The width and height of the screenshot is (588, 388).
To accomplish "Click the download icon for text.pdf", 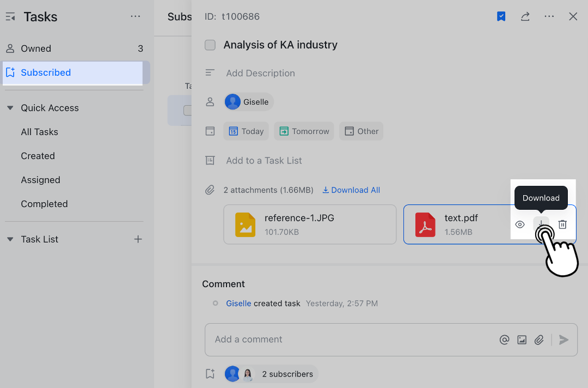I will [541, 225].
